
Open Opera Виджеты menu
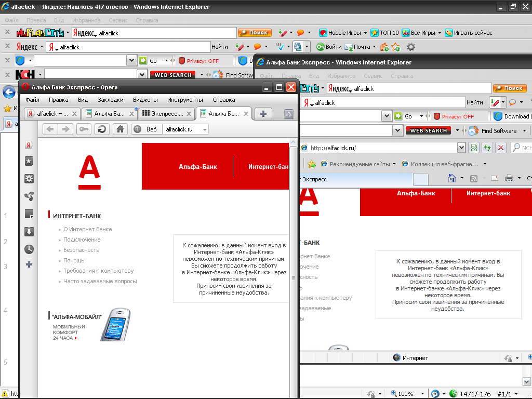coord(145,100)
